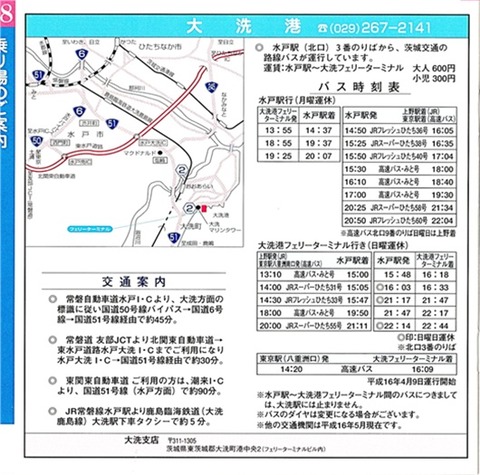
Task: Click the red ferry terminal marker on map
Action: click(x=204, y=208)
